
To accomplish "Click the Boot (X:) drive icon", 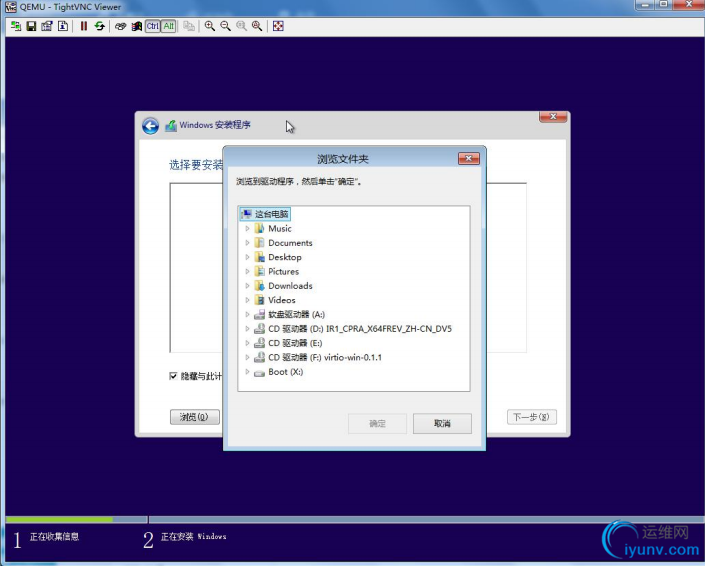I will point(259,372).
